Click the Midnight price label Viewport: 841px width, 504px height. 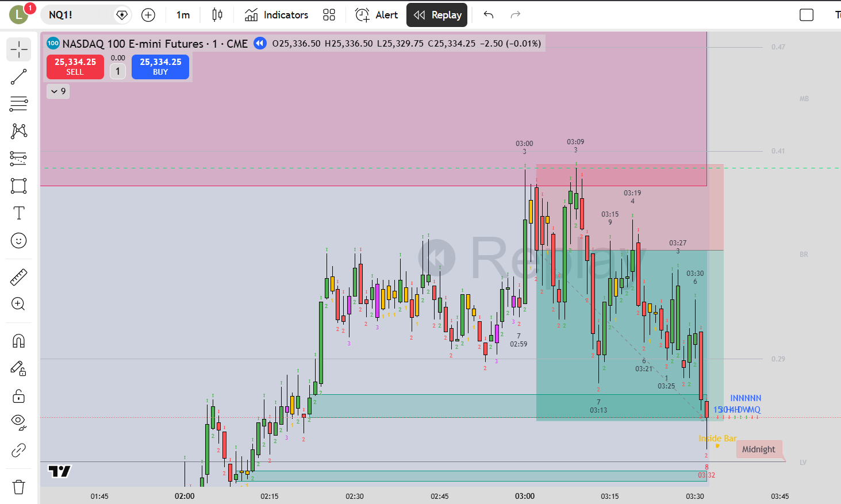click(758, 449)
